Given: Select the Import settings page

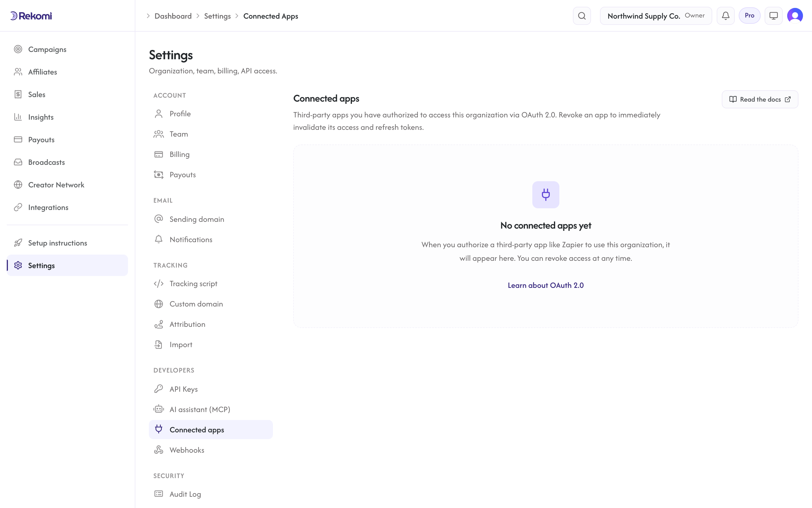Looking at the screenshot, I should pos(211,345).
